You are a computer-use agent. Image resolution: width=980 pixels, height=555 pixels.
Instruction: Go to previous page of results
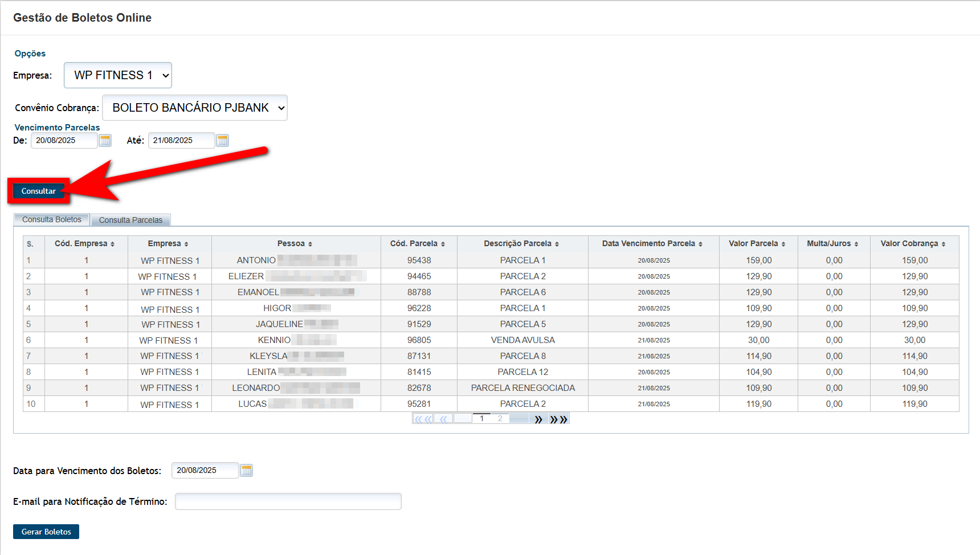click(443, 419)
